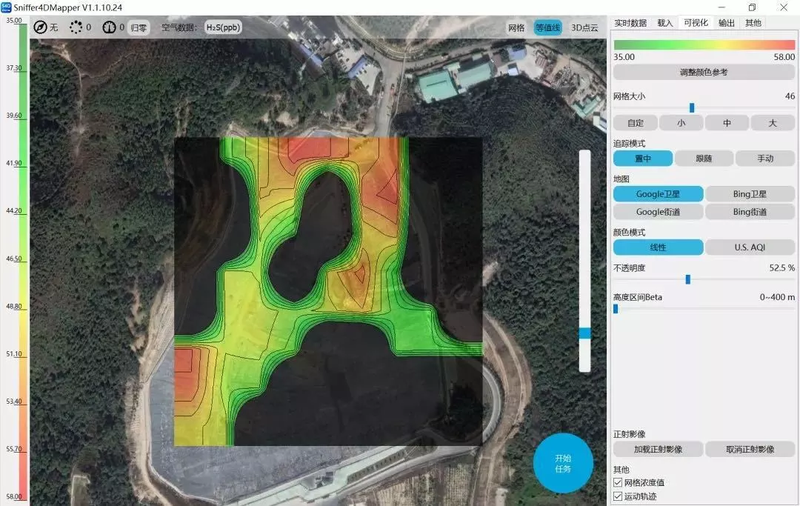Open the H₂S(ppb) air data selector
Image resolution: width=800 pixels, height=506 pixels.
(x=223, y=27)
